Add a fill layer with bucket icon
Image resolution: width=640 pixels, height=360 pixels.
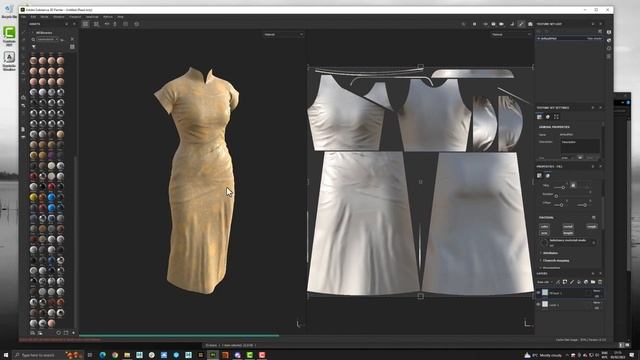(x=579, y=282)
